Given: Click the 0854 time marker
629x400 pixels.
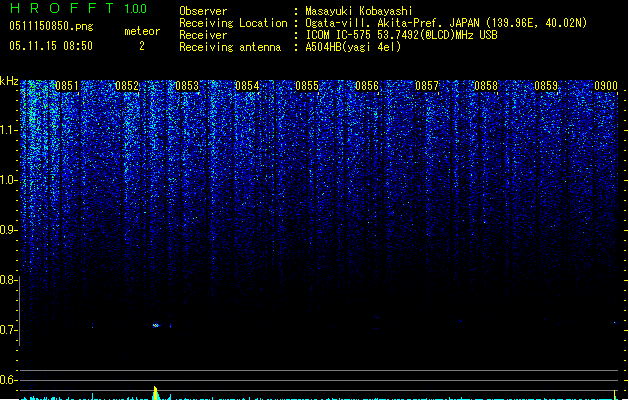Looking at the screenshot, I should (247, 86).
